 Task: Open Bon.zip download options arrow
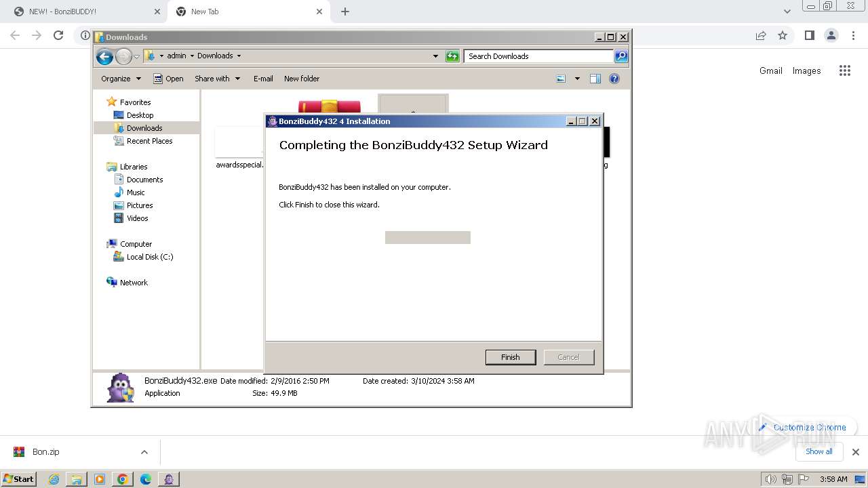click(x=144, y=452)
